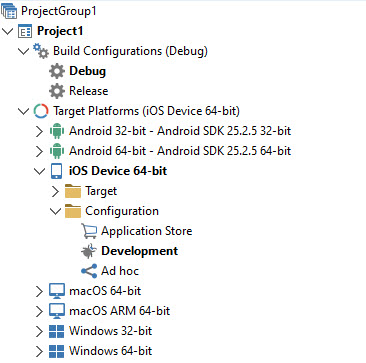
Task: Click the Debug configuration gear icon
Action: pos(57,71)
